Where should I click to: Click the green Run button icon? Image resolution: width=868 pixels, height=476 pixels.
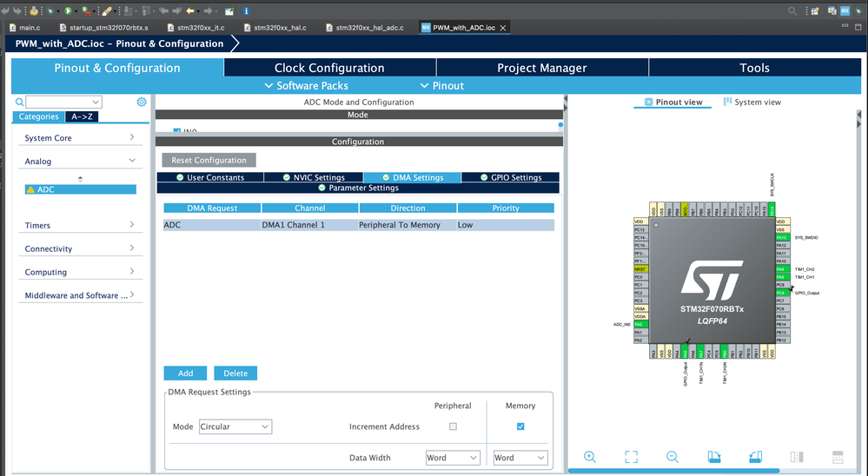click(68, 11)
